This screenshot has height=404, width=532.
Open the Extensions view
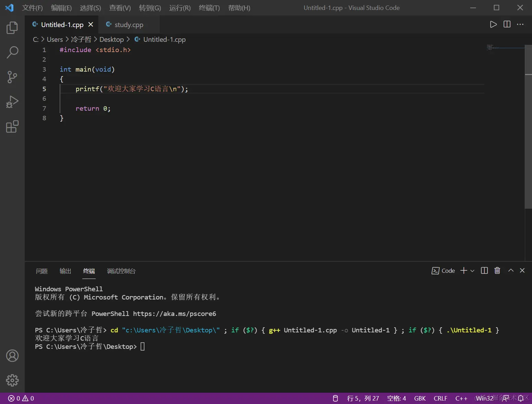point(12,126)
